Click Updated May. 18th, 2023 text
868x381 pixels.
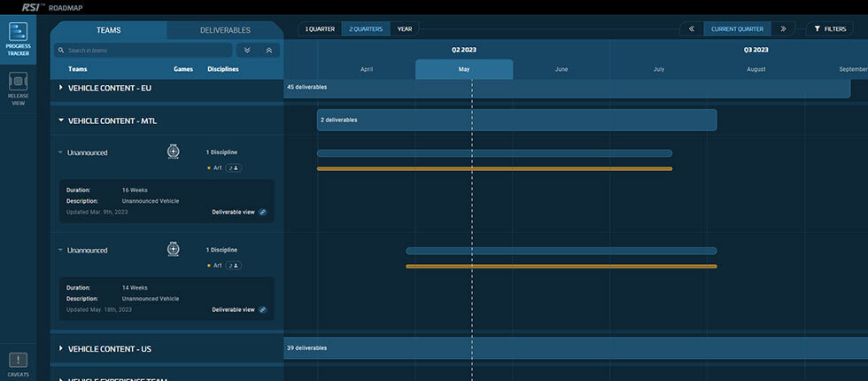click(98, 309)
